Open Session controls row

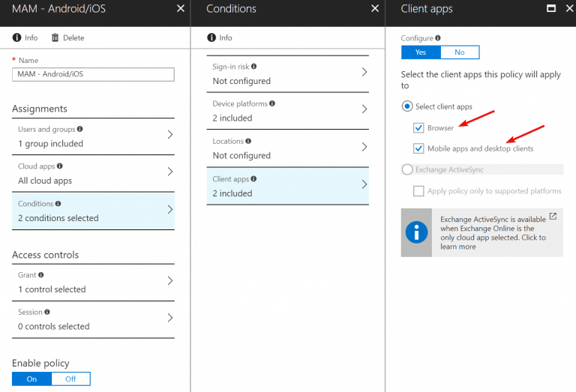(93, 319)
